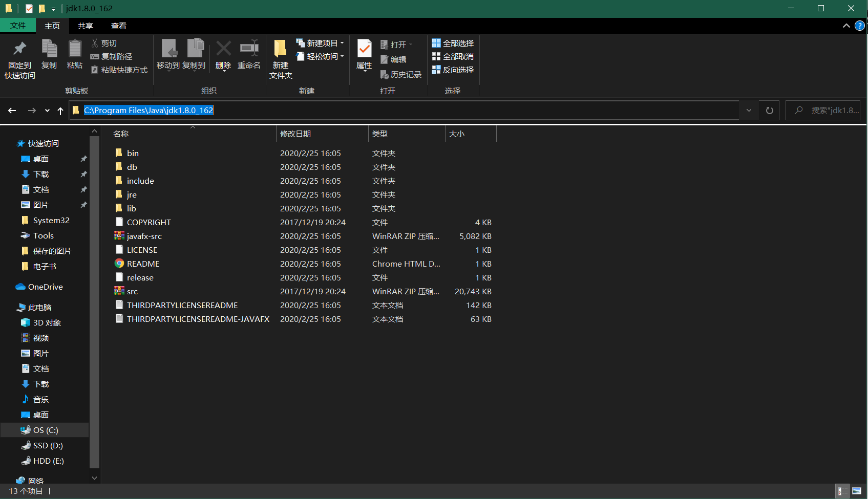The width and height of the screenshot is (868, 499).
Task: Click Select none (全部取消)
Action: point(453,56)
